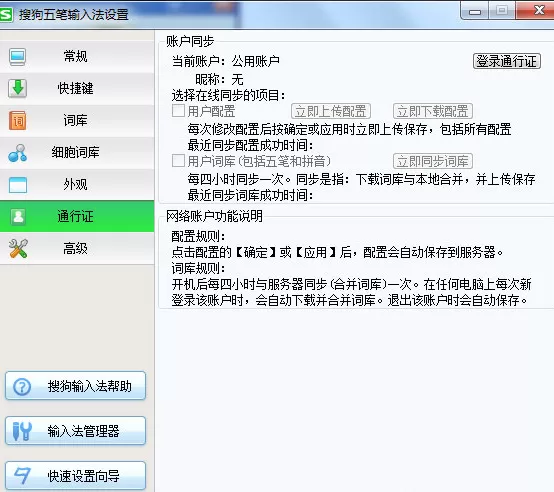
Task: Click the 当前账户: 公用账户 text
Action: tap(226, 61)
